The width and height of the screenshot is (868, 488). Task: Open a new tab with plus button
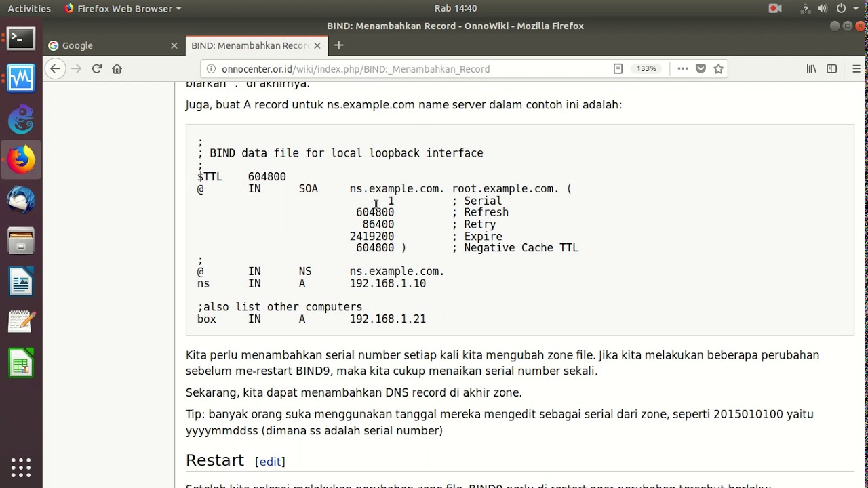point(339,45)
